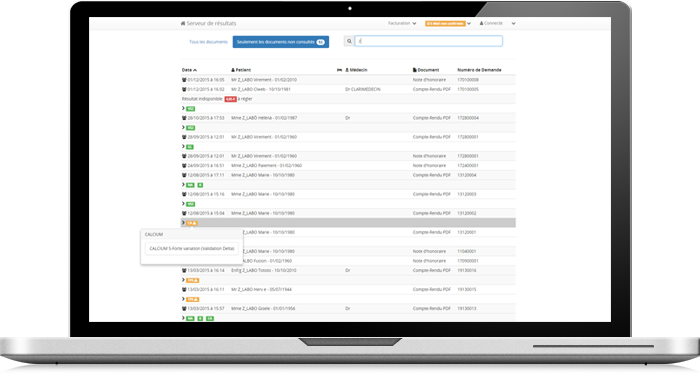The width and height of the screenshot is (700, 374).
Task: Click the orange warning badge under the Enfg Z_LABO Tototo row
Action: pyautogui.click(x=192, y=280)
